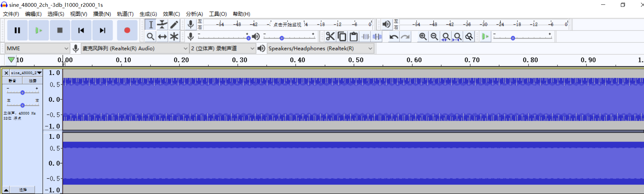
Task: Toggle the track Solo (独奏) button
Action: pyautogui.click(x=33, y=81)
